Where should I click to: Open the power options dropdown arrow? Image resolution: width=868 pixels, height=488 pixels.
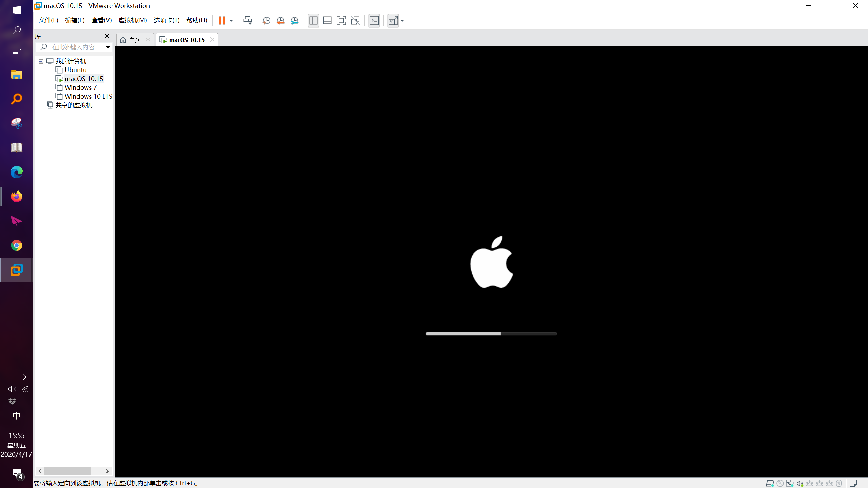click(x=231, y=21)
